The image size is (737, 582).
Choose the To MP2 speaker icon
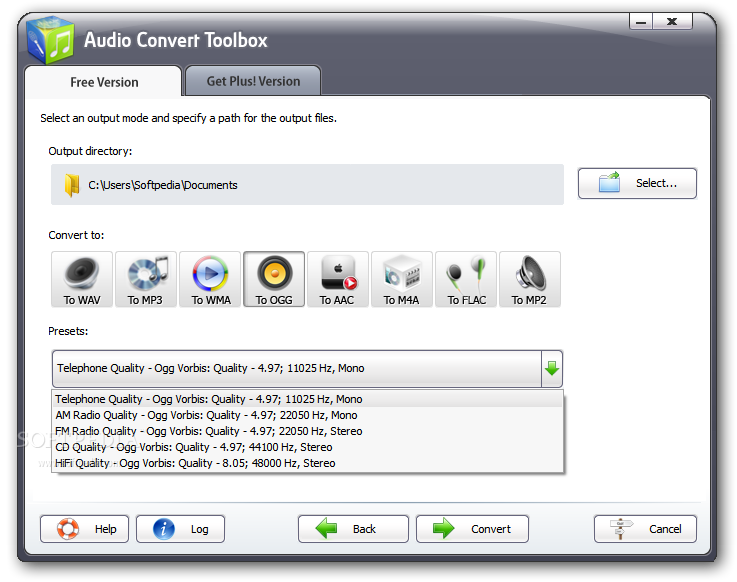(530, 279)
